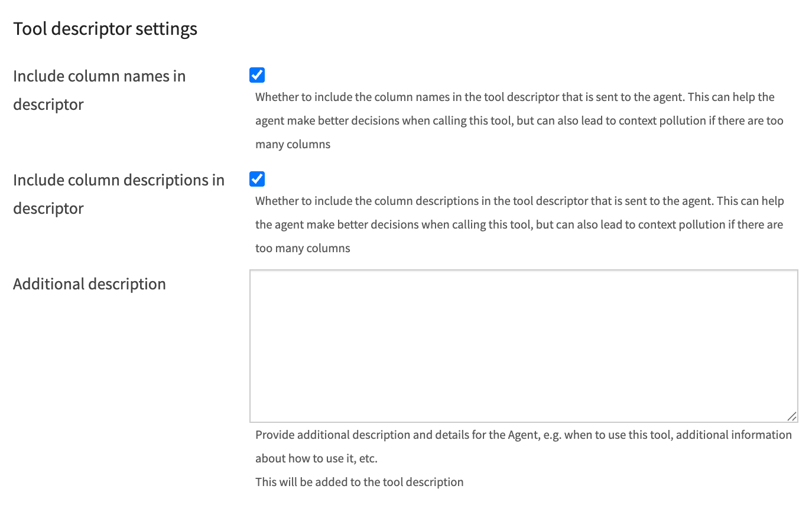Click the center of the Additional description box
The image size is (812, 515).
(x=523, y=345)
